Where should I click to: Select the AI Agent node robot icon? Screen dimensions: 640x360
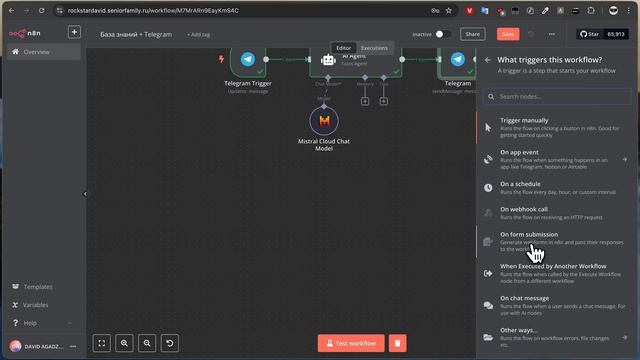328,60
